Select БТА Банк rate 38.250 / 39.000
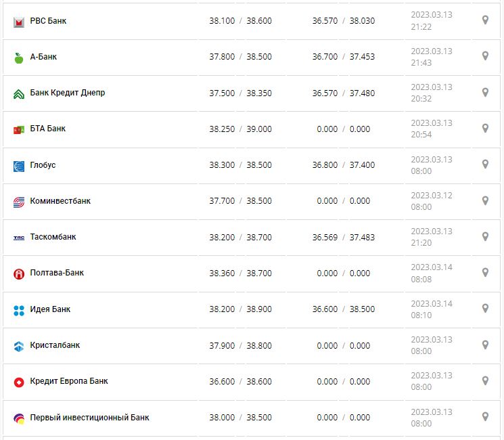 240,129
